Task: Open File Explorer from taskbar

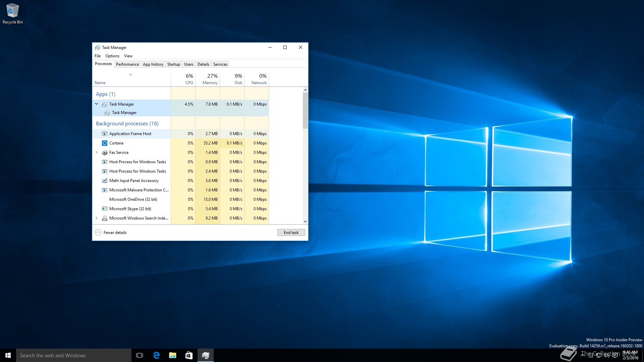Action: coord(173,355)
